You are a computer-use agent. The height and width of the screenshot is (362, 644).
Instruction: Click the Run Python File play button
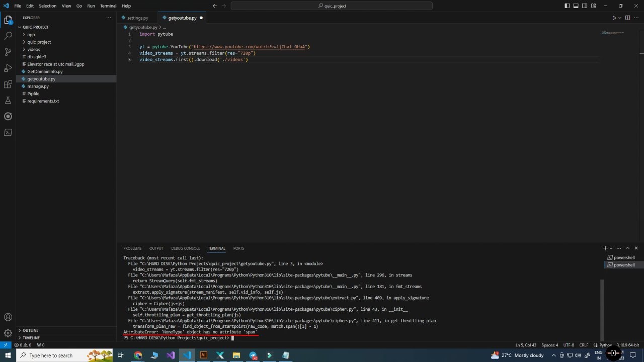614,18
